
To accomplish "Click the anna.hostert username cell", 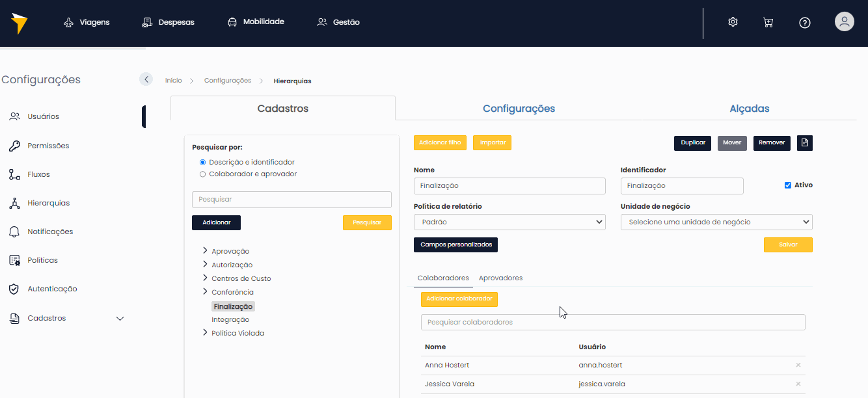I will (x=601, y=365).
